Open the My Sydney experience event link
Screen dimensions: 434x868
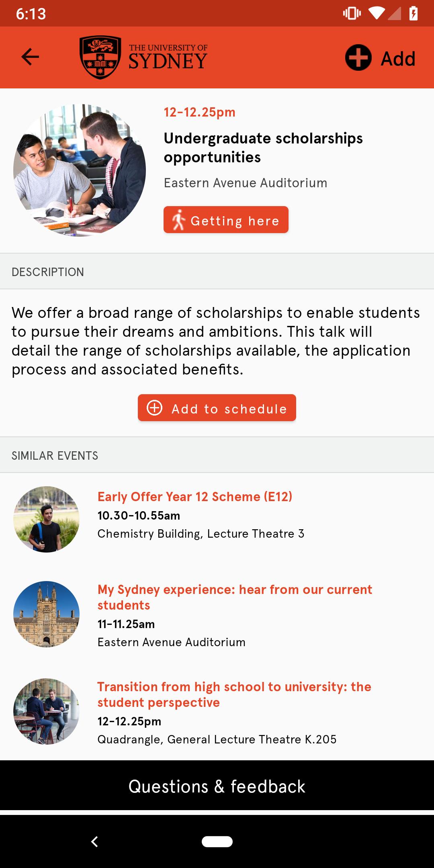(235, 597)
